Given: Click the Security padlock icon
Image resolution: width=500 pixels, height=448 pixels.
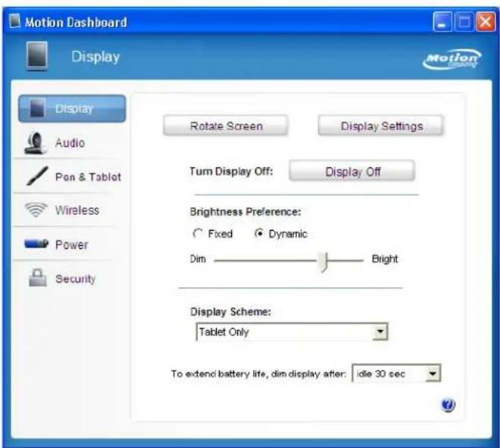Looking at the screenshot, I should [38, 278].
